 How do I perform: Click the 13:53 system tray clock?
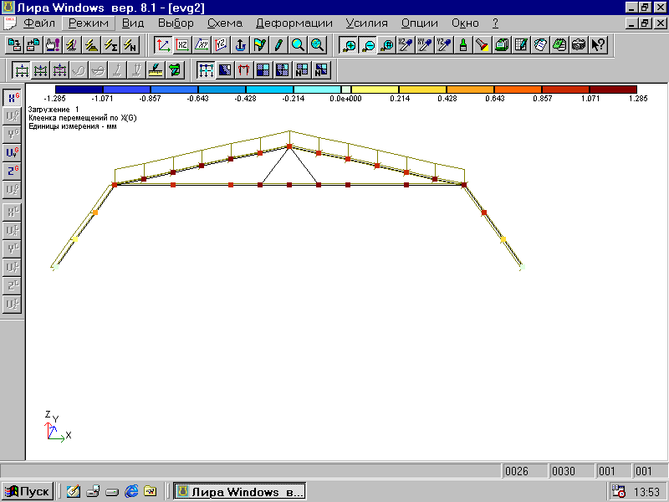click(646, 492)
